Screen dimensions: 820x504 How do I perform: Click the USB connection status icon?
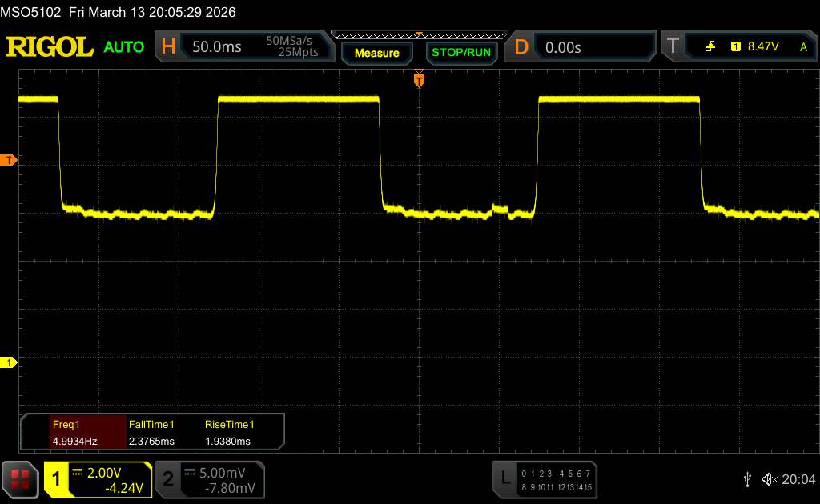pos(747,478)
